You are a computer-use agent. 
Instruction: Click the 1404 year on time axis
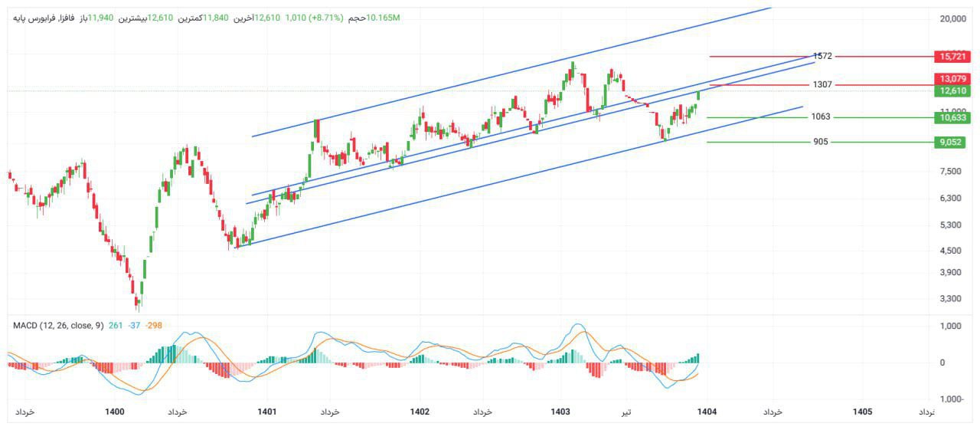[x=706, y=412]
